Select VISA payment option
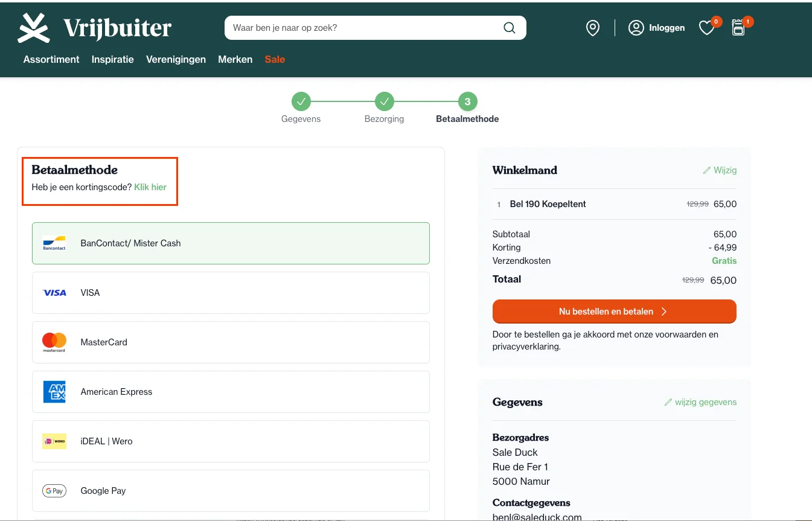 (x=231, y=293)
